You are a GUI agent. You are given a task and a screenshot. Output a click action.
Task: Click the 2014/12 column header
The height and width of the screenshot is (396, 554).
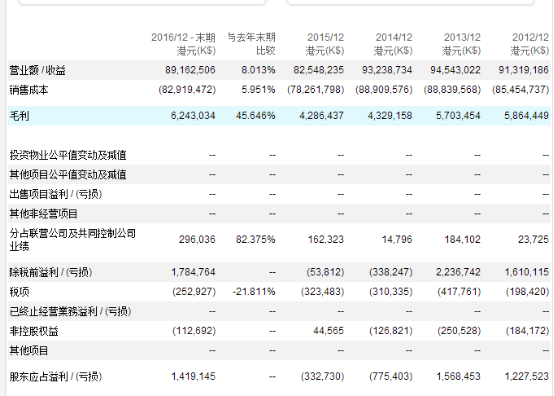pyautogui.click(x=393, y=44)
